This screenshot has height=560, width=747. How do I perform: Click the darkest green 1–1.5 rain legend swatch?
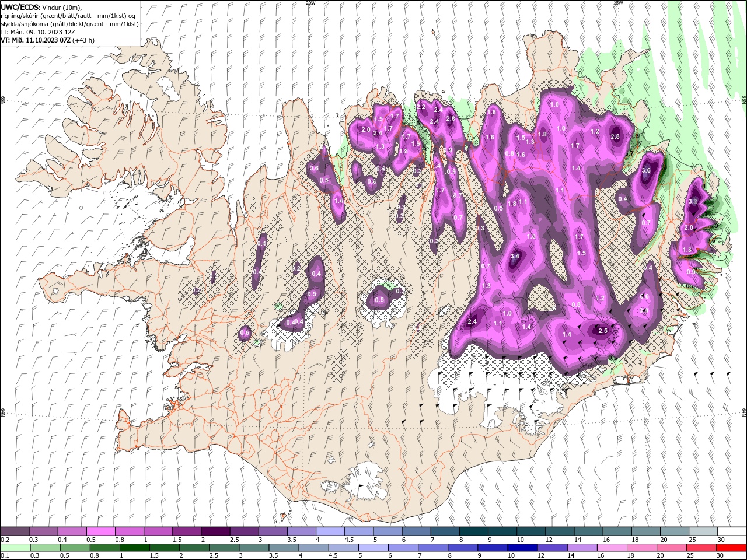tap(135, 548)
